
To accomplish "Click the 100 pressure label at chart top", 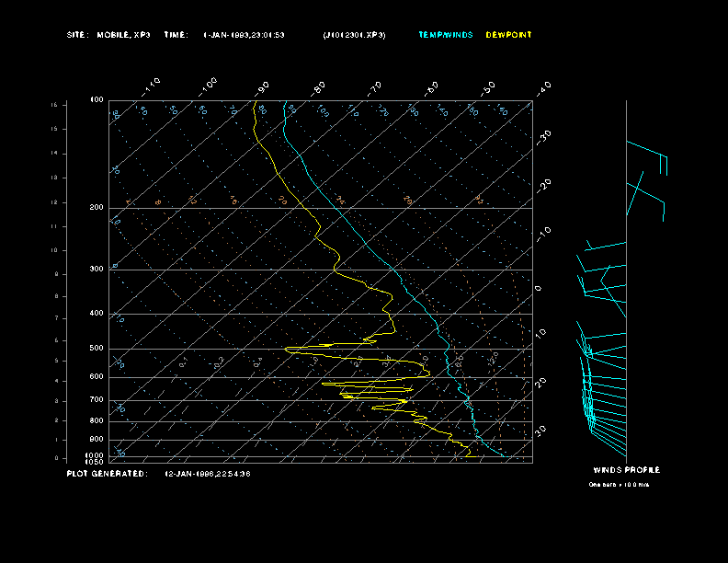I will click(97, 99).
